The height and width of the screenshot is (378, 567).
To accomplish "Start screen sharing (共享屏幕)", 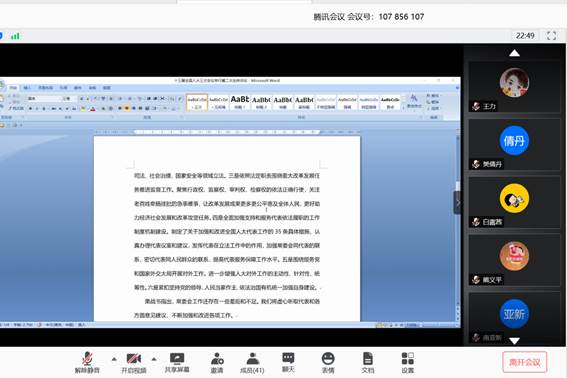I will coord(177,362).
